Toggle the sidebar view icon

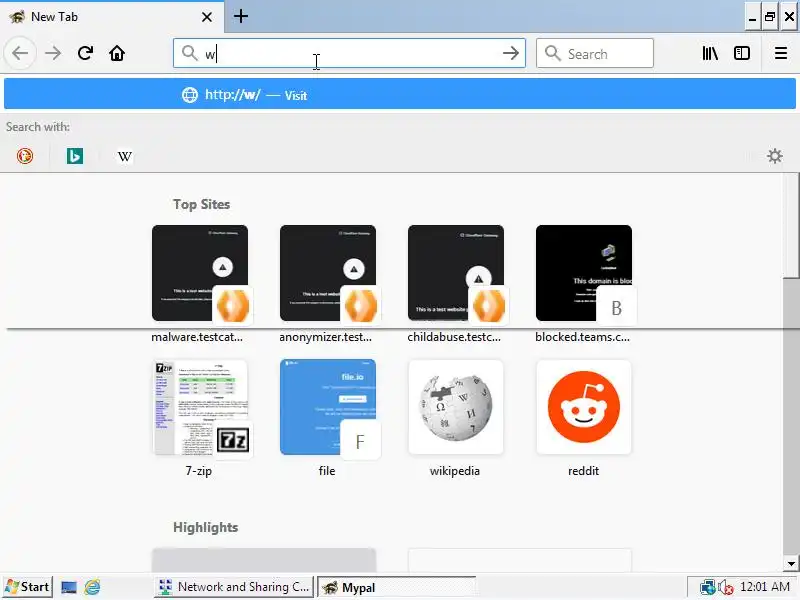pos(741,53)
